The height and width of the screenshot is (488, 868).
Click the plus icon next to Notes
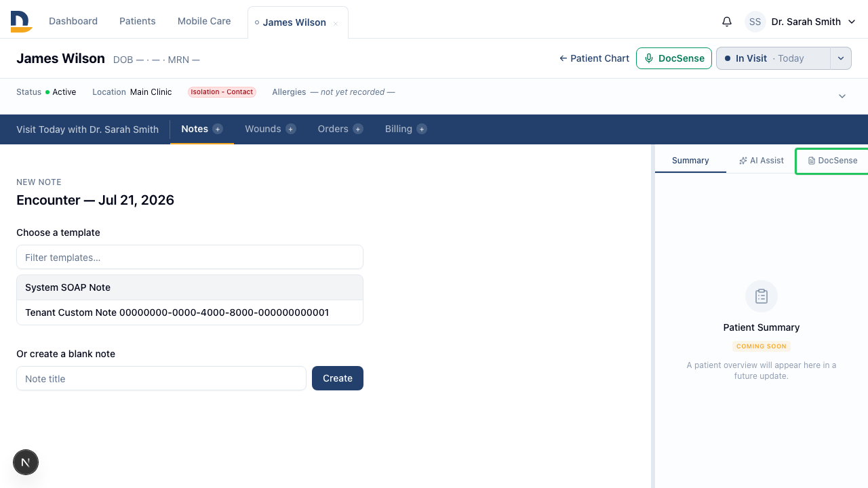click(218, 129)
